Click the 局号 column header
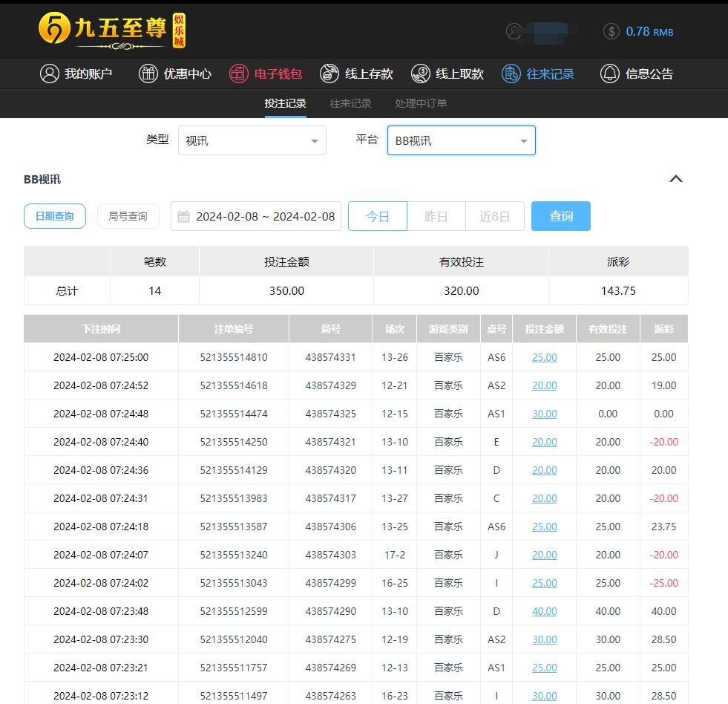This screenshot has width=728, height=704. click(330, 329)
